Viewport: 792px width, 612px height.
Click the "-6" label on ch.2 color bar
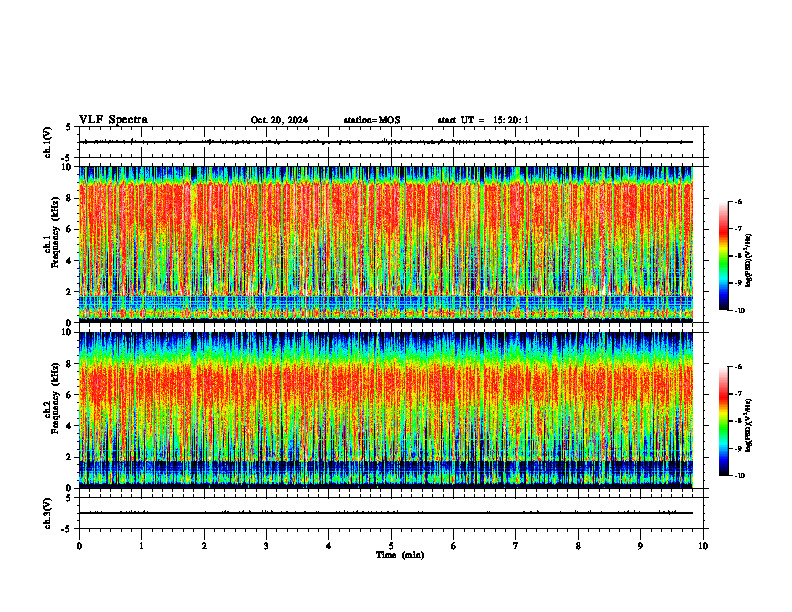pos(738,367)
